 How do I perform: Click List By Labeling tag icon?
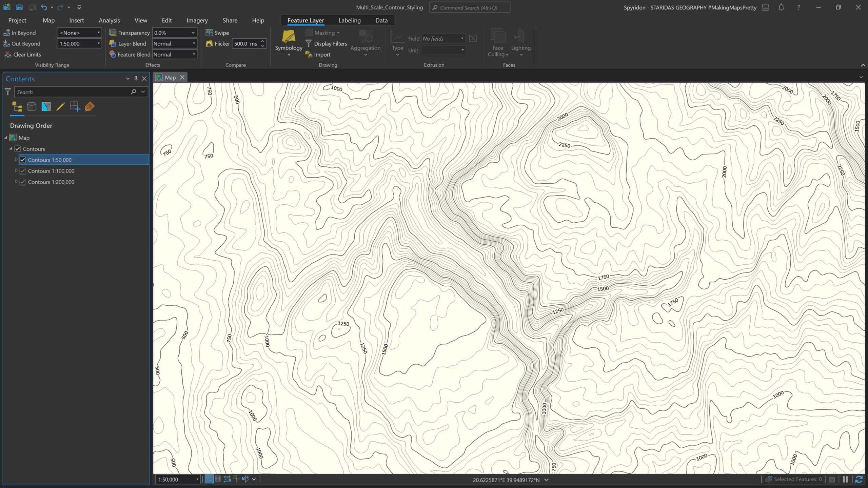pyautogui.click(x=90, y=107)
